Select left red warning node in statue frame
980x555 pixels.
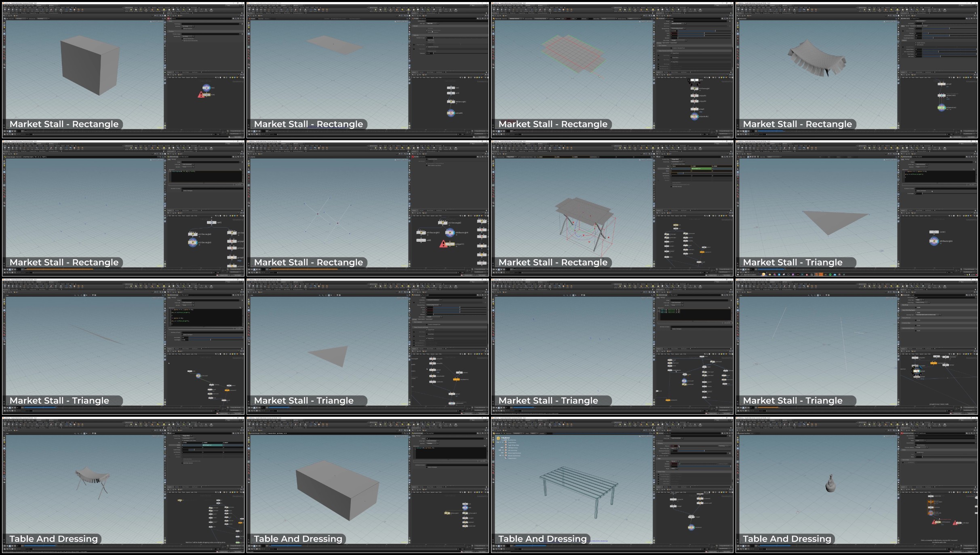(x=936, y=522)
